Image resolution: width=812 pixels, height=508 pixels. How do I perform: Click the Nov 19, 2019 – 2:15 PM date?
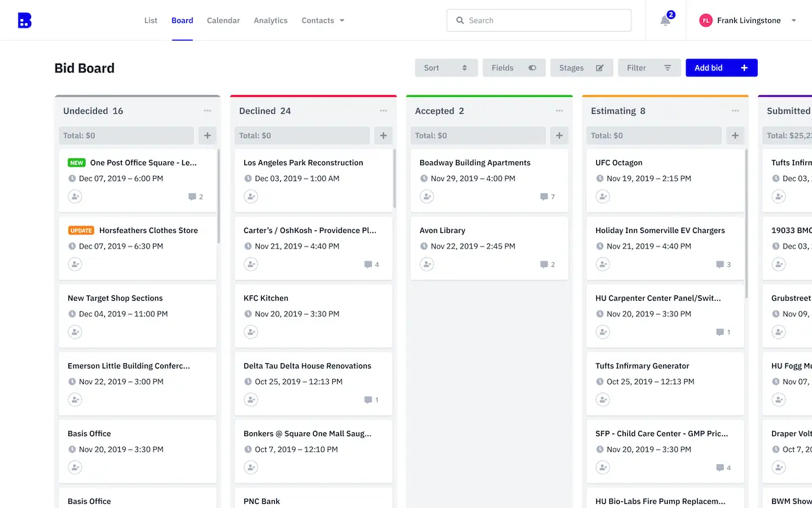coord(649,179)
